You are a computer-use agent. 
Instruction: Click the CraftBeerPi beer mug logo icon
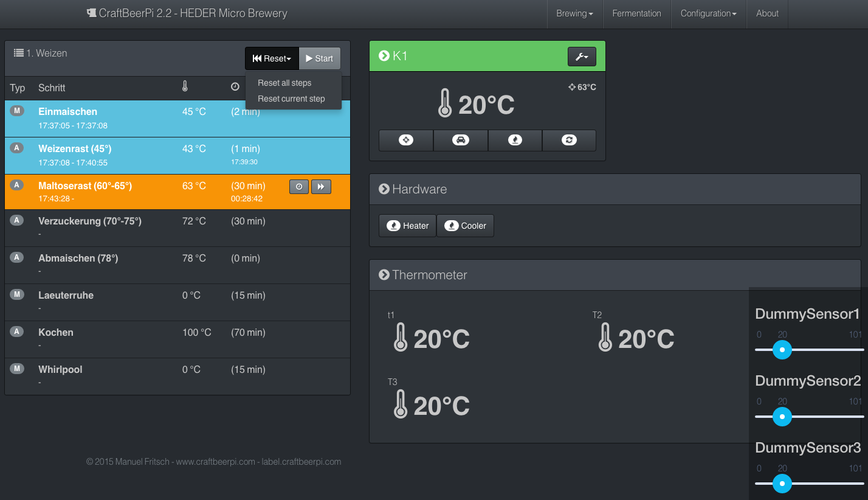[92, 13]
